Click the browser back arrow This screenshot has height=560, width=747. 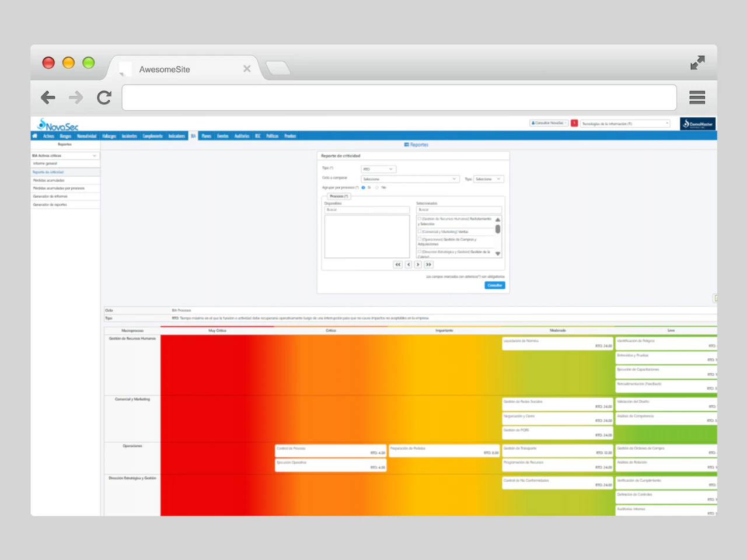pos(48,97)
